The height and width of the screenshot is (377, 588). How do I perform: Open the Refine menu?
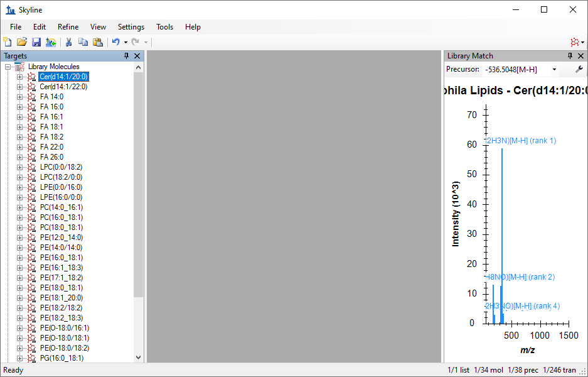pyautogui.click(x=68, y=27)
